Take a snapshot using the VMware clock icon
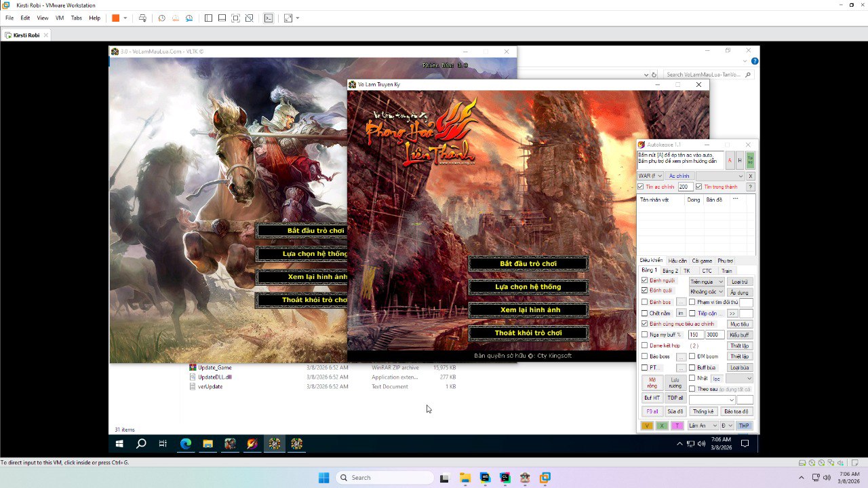This screenshot has width=868, height=488. pos(162,18)
